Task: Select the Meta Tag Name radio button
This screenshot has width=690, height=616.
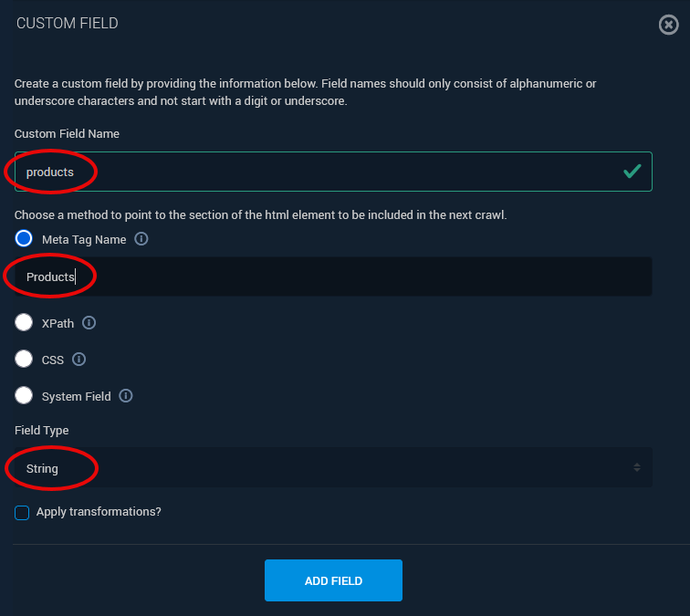Action: 25,239
